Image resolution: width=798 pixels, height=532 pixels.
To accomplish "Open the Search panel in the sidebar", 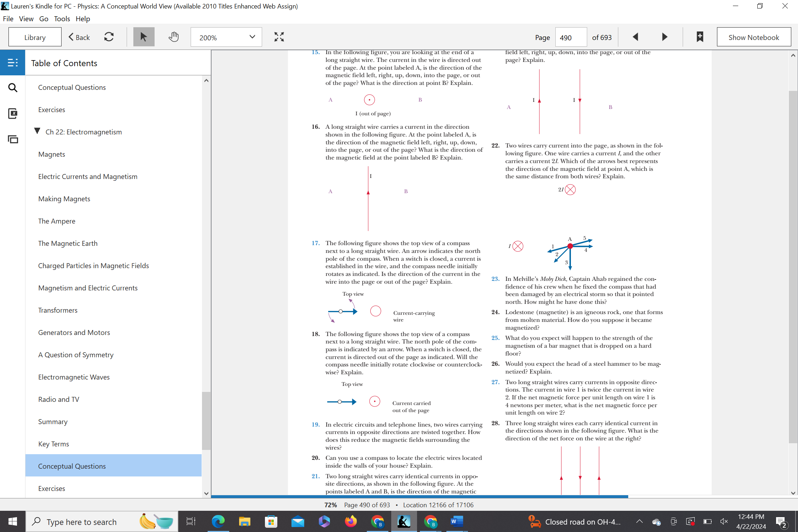I will [13, 87].
